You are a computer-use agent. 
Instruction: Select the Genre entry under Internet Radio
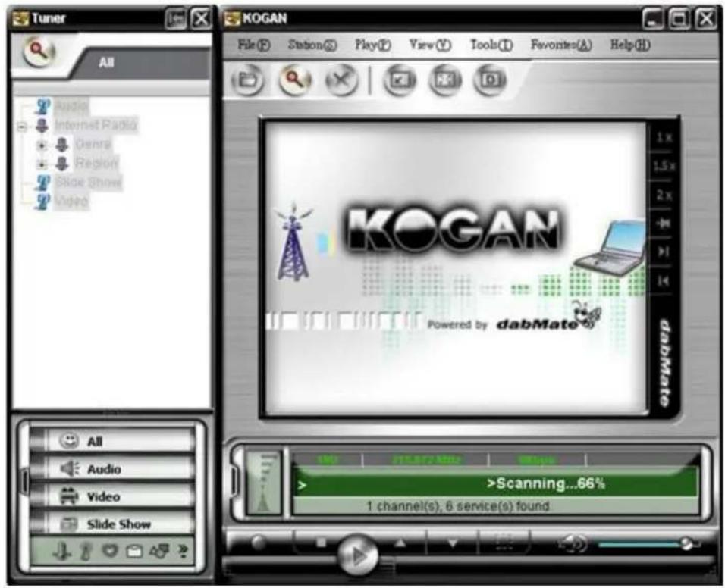(93, 144)
